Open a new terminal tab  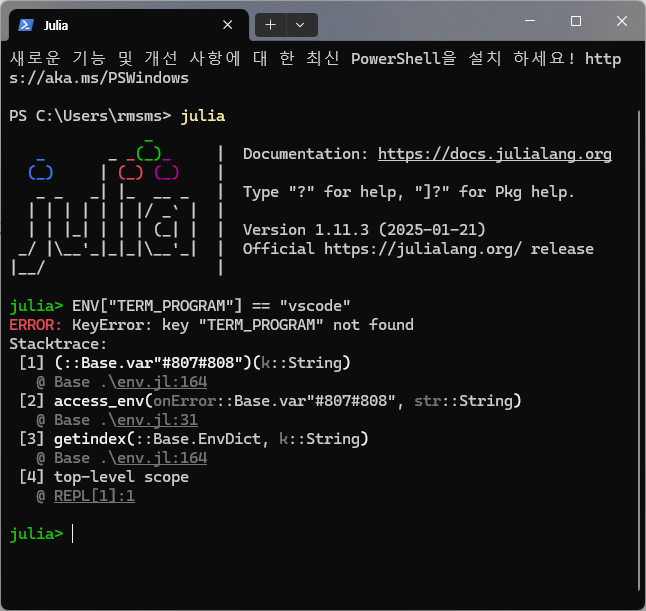270,25
